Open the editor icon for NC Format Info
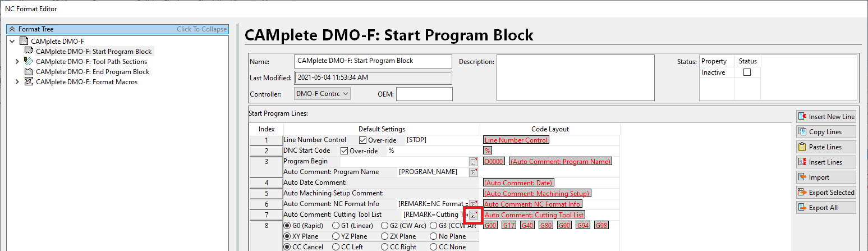The height and width of the screenshot is (251, 868). click(x=474, y=204)
